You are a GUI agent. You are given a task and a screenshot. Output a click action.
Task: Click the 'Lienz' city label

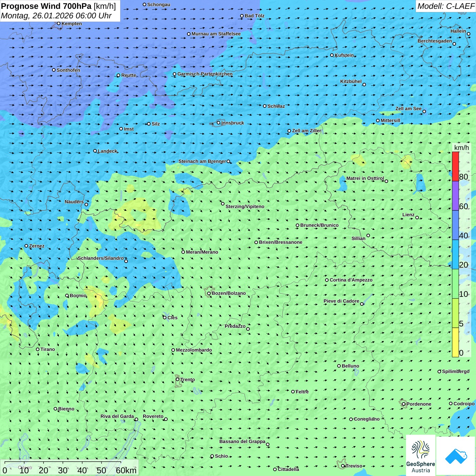pyautogui.click(x=408, y=215)
